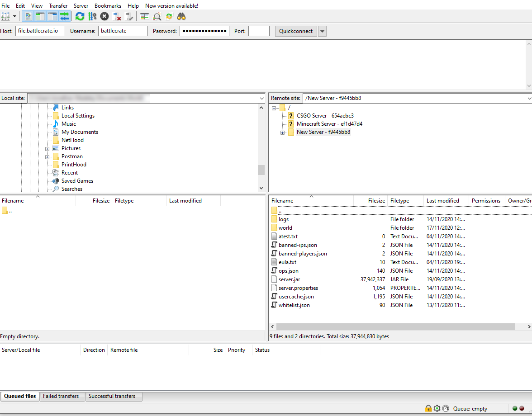Click the Quickconnect button
Viewport: 532px width, 416px height.
point(296,31)
